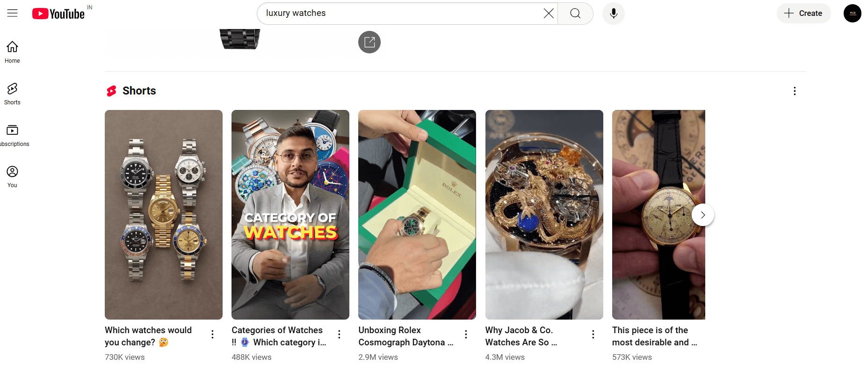Open the Rolex green box unboxing thumbnail
The width and height of the screenshot is (868, 372).
pyautogui.click(x=417, y=215)
